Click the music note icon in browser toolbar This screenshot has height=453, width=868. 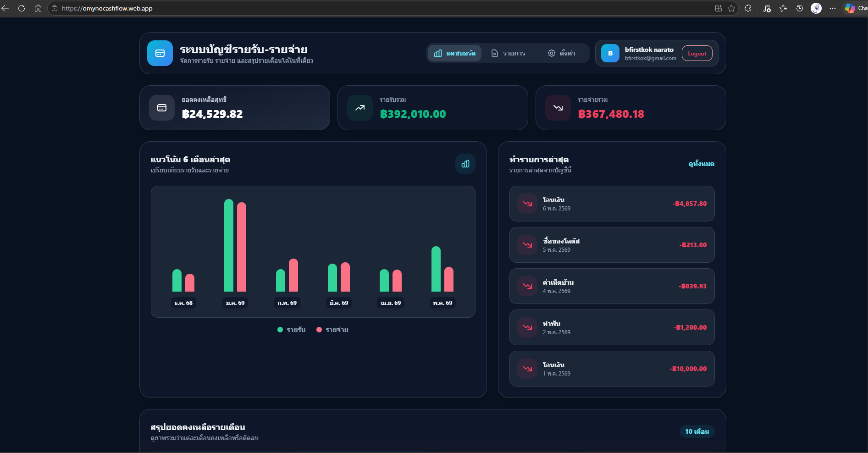coord(767,8)
